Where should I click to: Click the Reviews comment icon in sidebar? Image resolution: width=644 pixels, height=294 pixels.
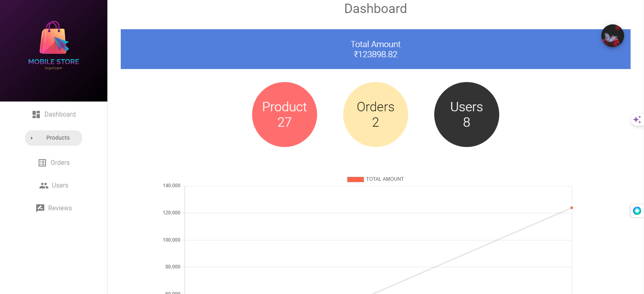click(x=40, y=208)
